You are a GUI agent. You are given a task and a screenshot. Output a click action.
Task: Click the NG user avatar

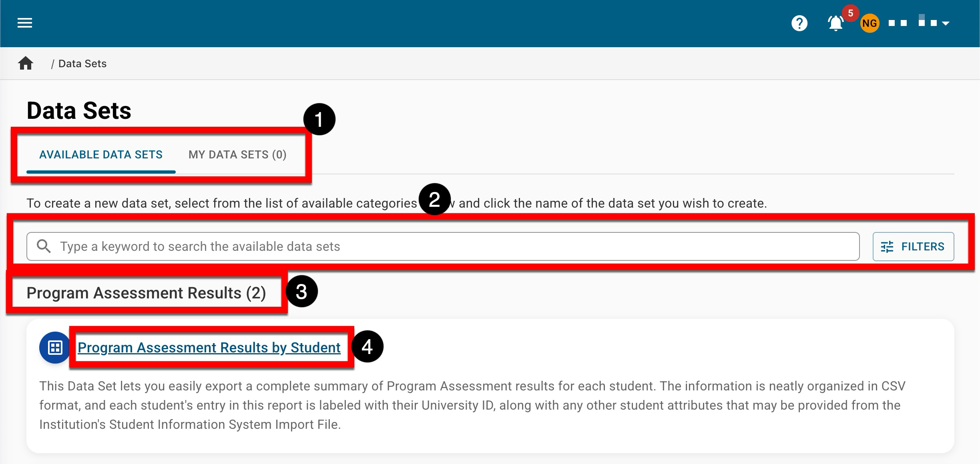pos(869,24)
